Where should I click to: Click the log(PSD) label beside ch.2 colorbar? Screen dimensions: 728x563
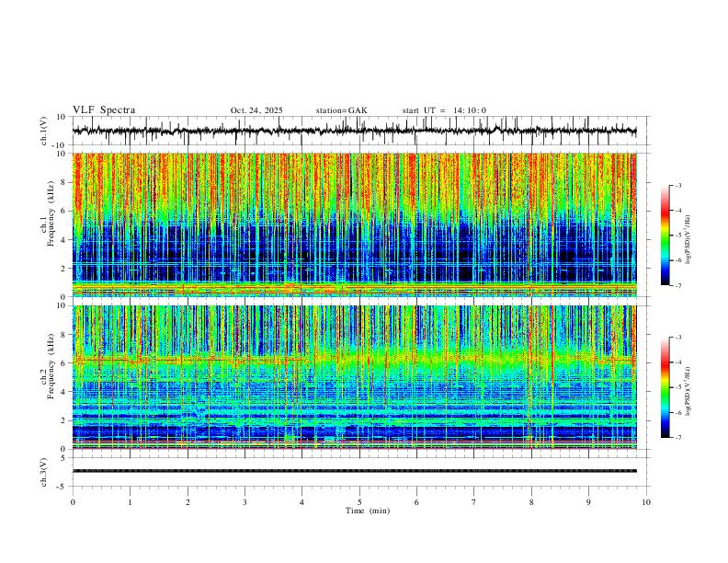tap(688, 392)
